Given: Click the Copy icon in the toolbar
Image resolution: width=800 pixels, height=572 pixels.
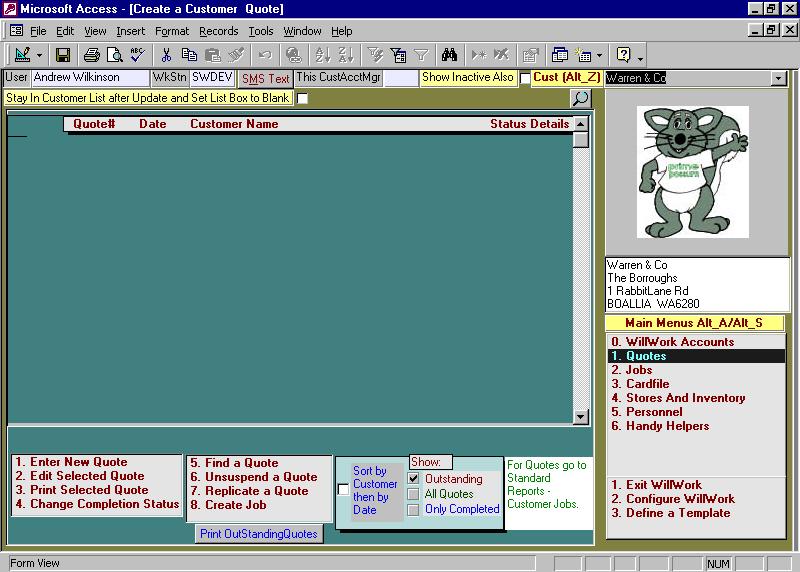Looking at the screenshot, I should click(189, 55).
